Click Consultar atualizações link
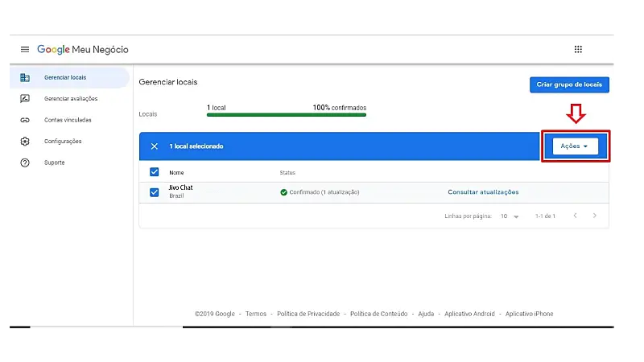 tap(483, 192)
